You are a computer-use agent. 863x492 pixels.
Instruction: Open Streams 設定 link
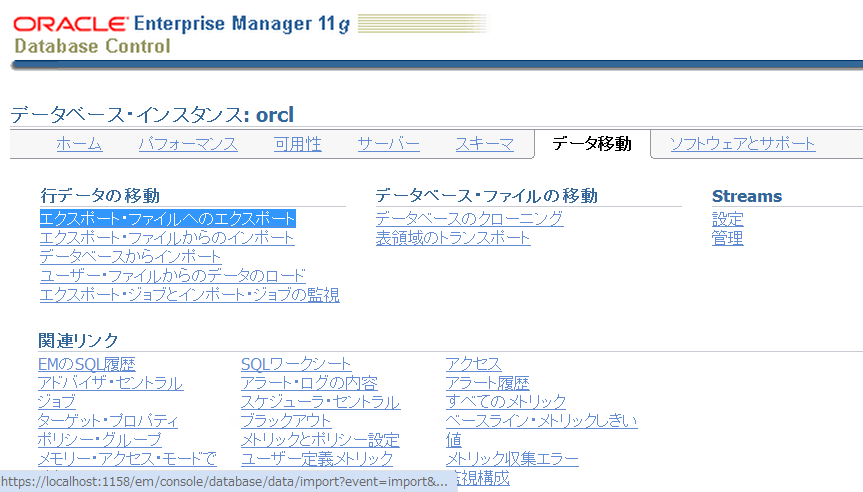[728, 219]
